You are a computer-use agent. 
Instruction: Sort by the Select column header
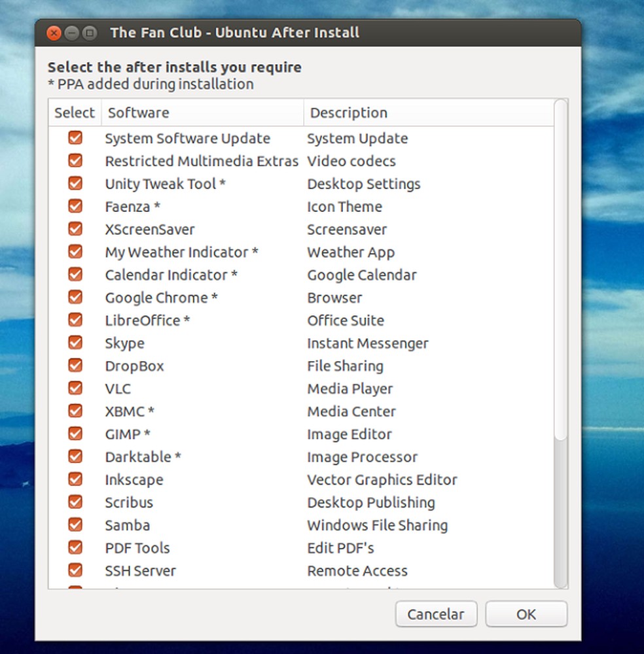[x=75, y=112]
